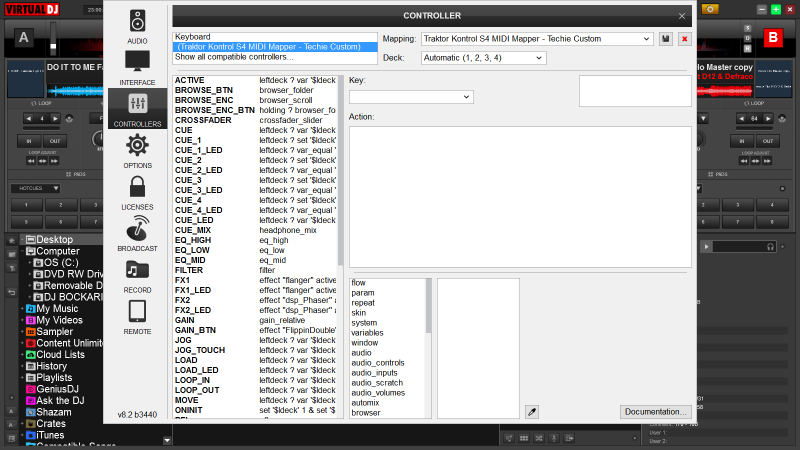Image resolution: width=800 pixels, height=450 pixels.
Task: Open the Mapping dropdown
Action: (537, 39)
